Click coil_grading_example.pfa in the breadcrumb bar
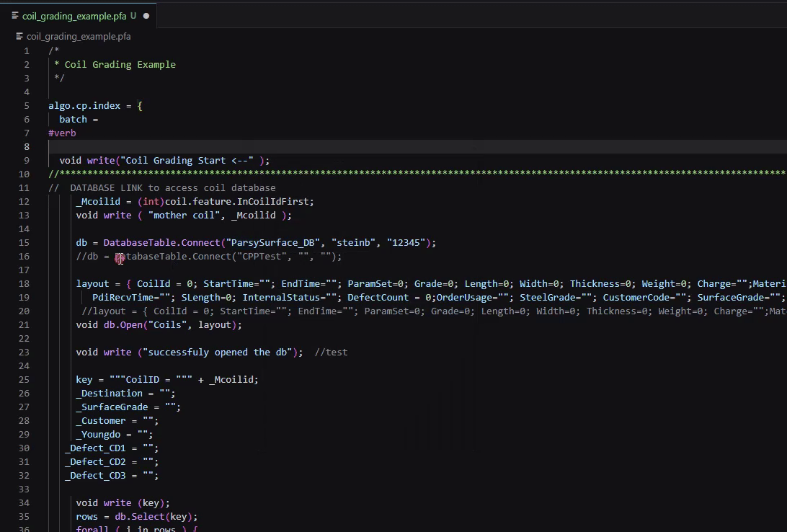787x532 pixels. [78, 36]
